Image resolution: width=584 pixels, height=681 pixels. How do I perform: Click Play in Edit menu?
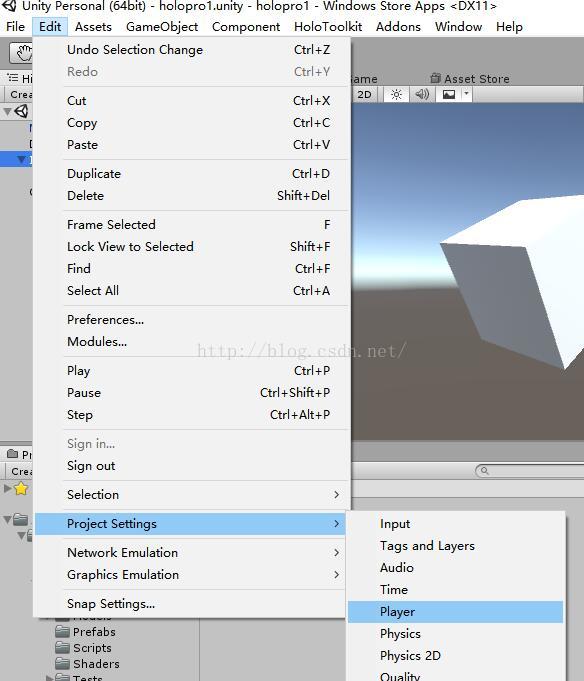[191, 370]
